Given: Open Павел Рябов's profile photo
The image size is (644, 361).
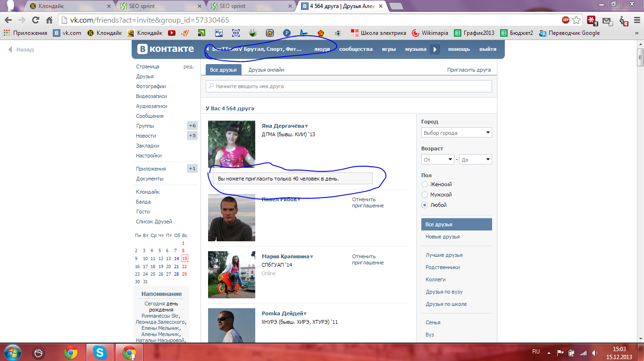Looking at the screenshot, I should click(x=232, y=218).
